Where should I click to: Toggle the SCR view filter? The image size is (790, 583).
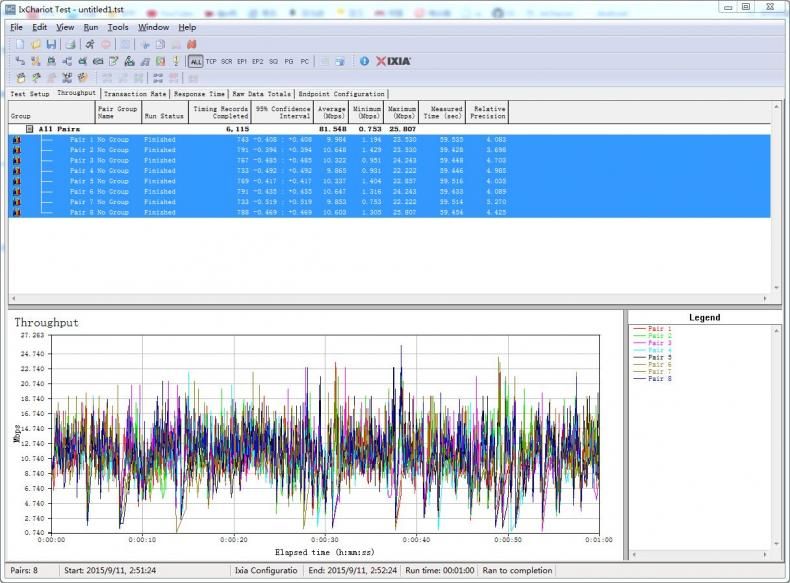(x=227, y=61)
